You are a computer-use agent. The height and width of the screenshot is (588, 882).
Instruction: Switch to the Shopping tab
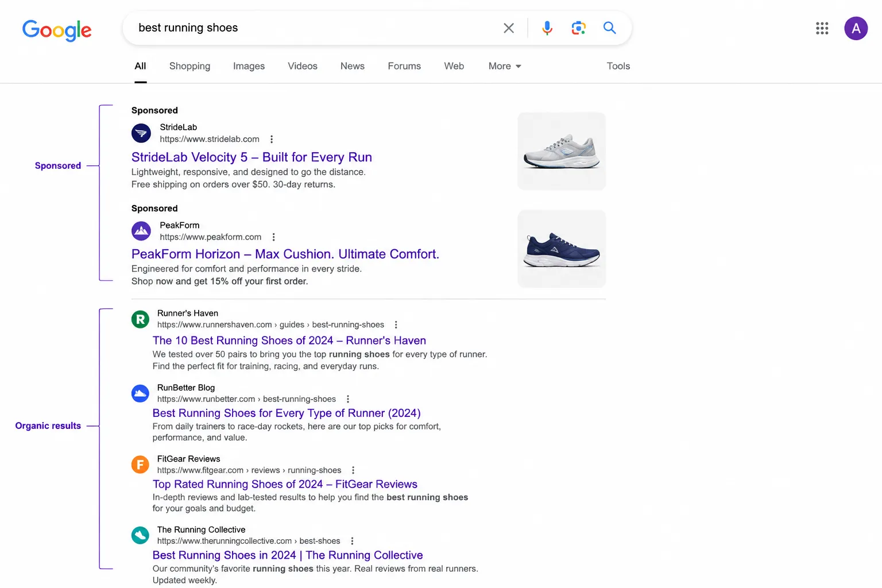(x=189, y=66)
